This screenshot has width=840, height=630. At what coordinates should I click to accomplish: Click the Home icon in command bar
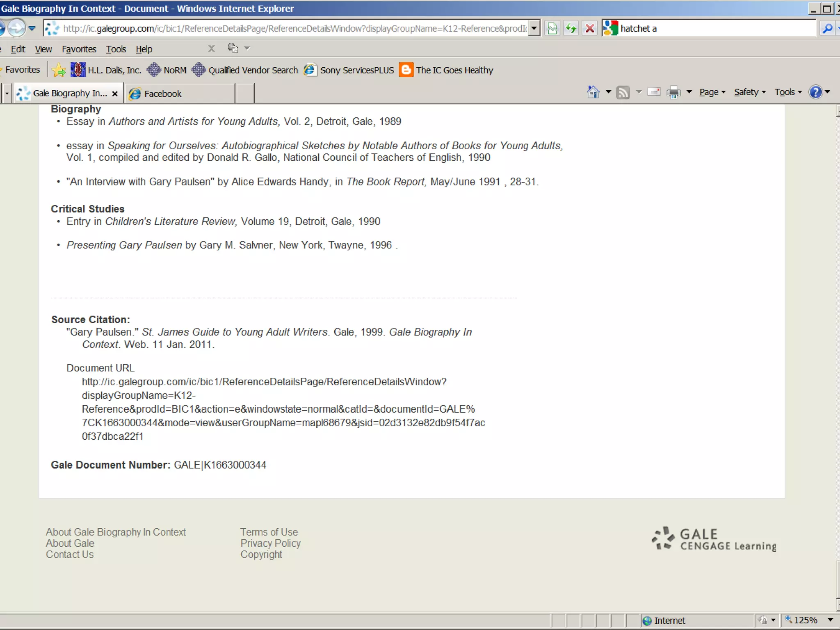(x=593, y=92)
